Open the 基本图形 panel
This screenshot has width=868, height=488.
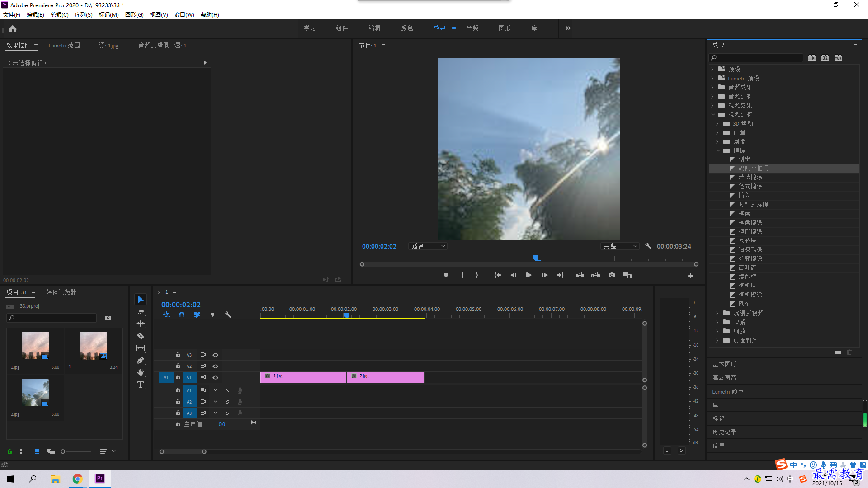pos(724,364)
